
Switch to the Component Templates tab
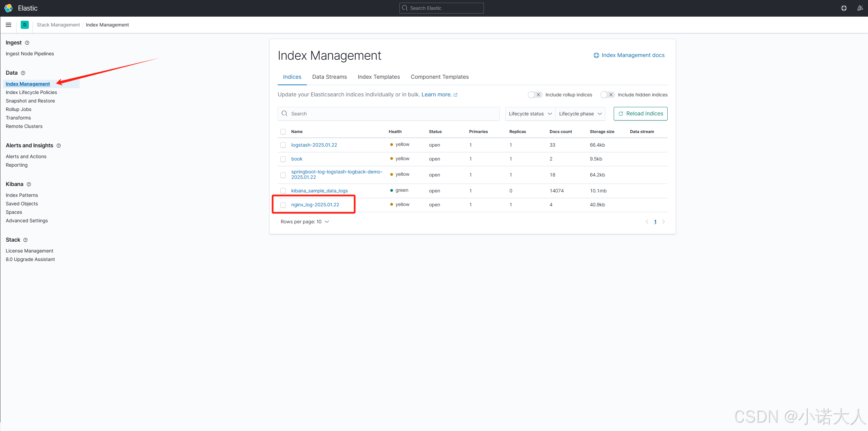pos(440,77)
